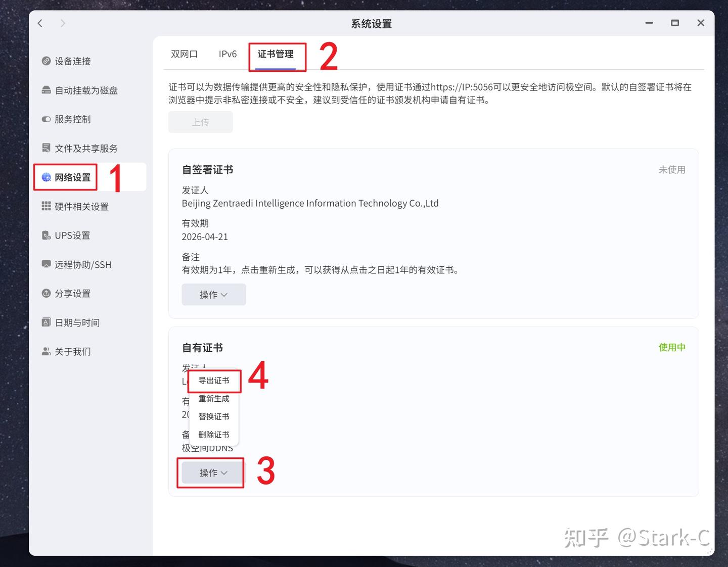
Task: Open the UPS设置 section
Action: [72, 235]
